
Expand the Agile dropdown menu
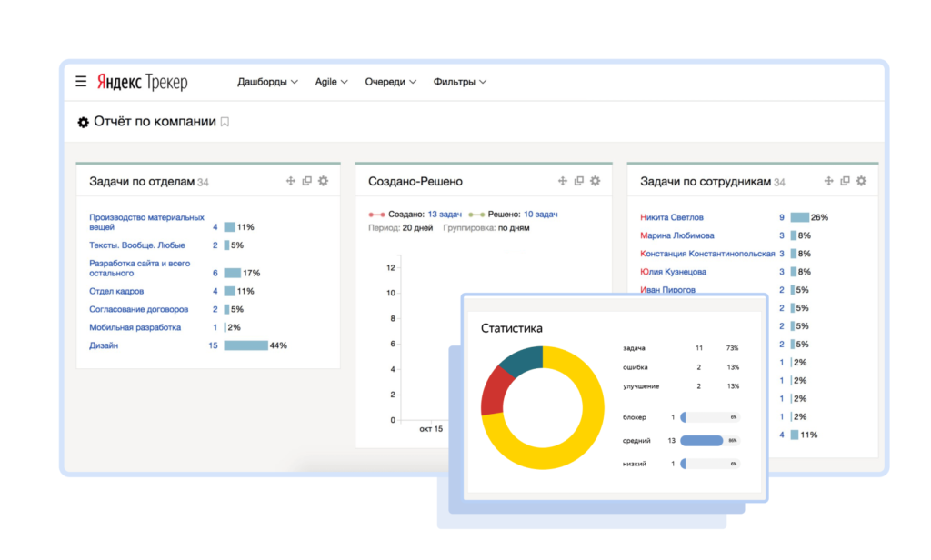331,82
